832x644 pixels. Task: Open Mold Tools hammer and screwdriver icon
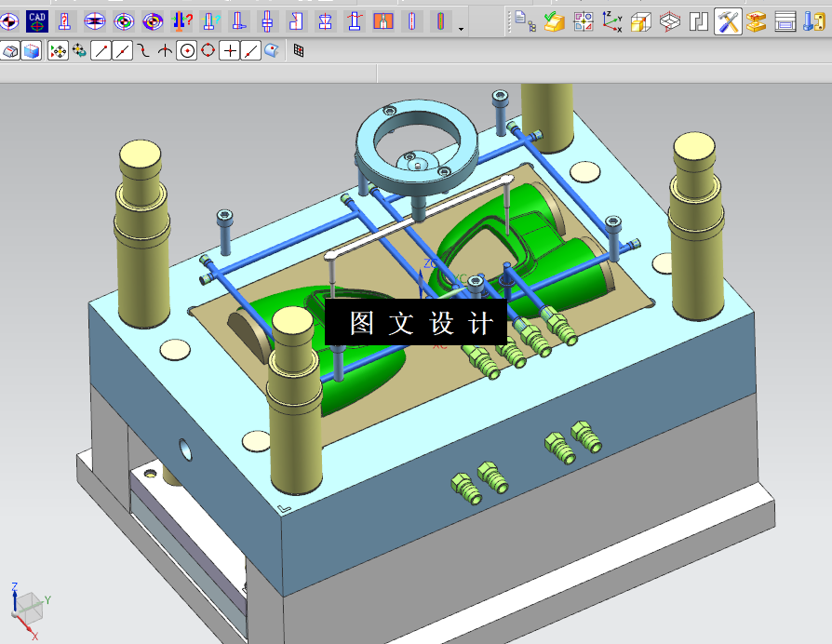pos(728,21)
